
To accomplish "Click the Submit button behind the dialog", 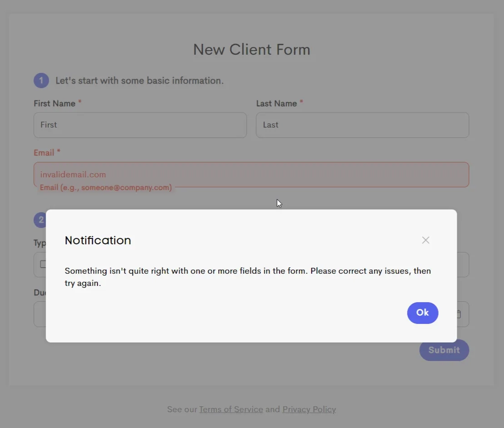I will [x=444, y=350].
